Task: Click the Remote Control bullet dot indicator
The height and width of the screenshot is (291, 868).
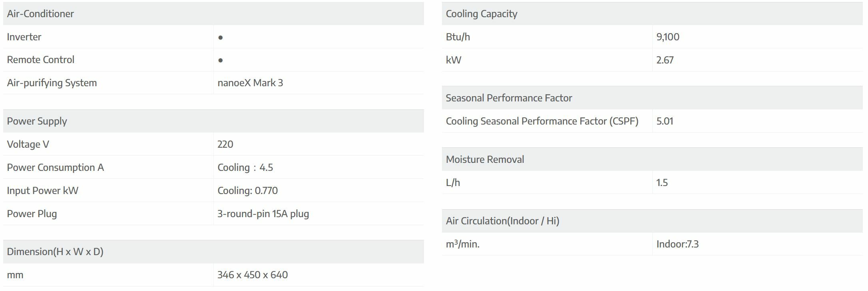Action: pyautogui.click(x=220, y=60)
